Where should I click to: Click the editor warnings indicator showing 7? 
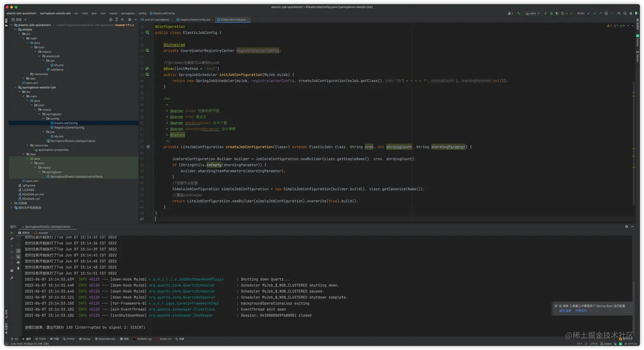609,26
